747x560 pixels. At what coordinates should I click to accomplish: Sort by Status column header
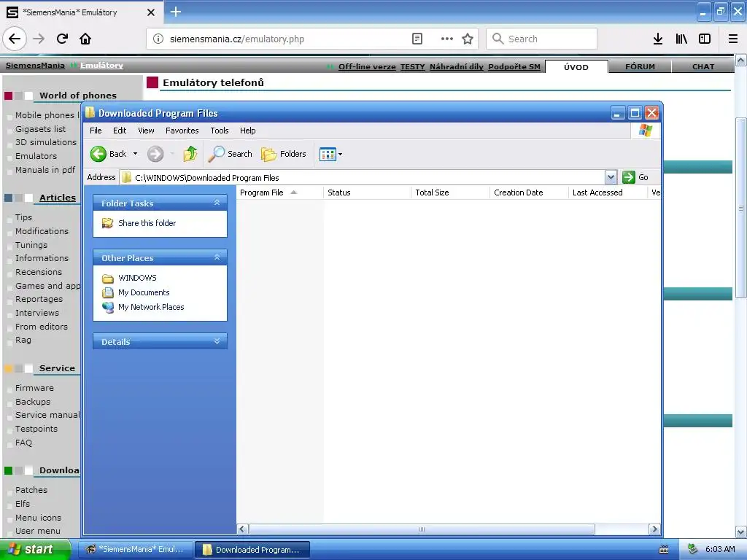pyautogui.click(x=368, y=192)
